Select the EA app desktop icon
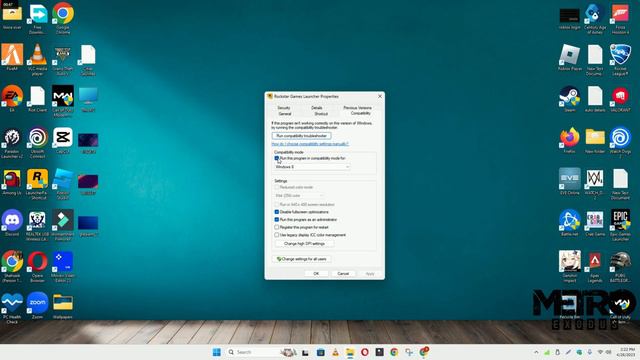The width and height of the screenshot is (640, 360). tap(12, 98)
